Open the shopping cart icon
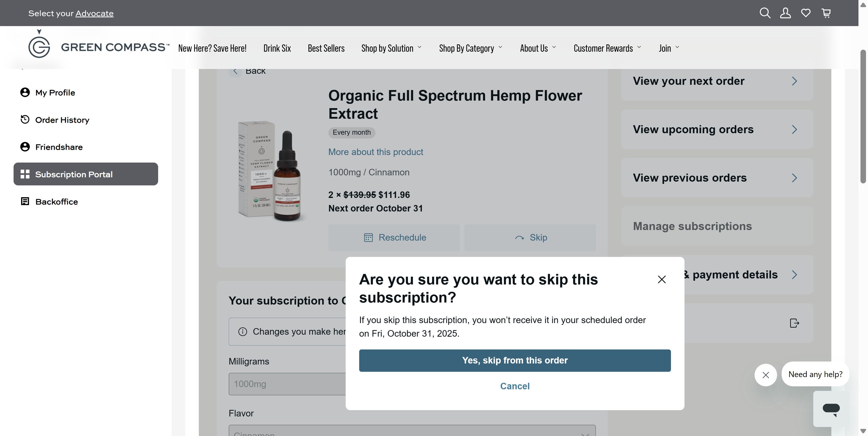The width and height of the screenshot is (868, 436). click(x=826, y=13)
